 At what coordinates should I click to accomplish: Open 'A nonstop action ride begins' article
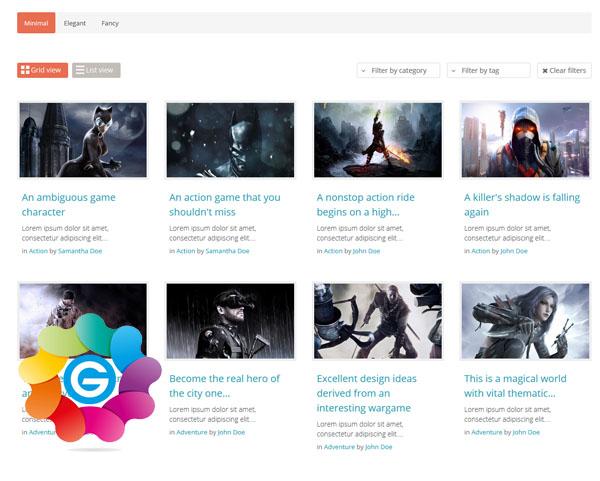365,205
